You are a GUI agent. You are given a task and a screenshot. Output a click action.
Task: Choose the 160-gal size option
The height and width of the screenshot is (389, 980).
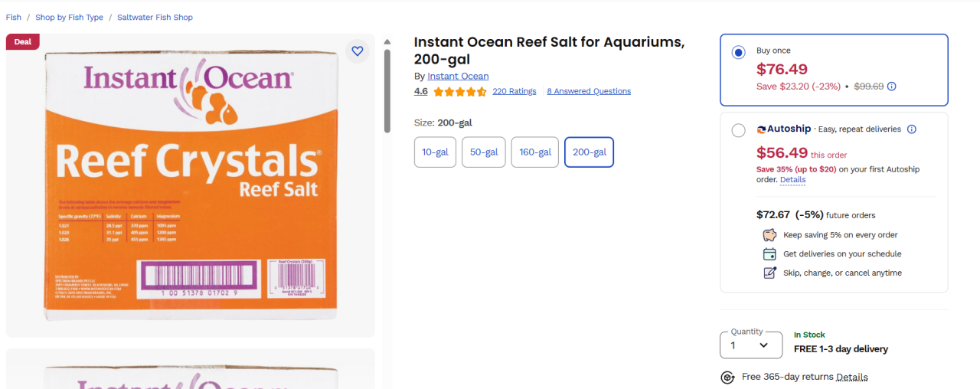click(x=534, y=152)
